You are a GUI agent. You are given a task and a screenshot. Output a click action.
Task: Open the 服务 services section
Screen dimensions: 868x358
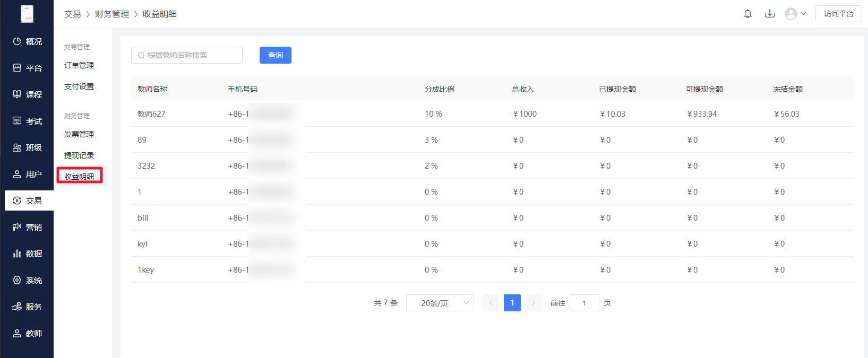point(27,307)
